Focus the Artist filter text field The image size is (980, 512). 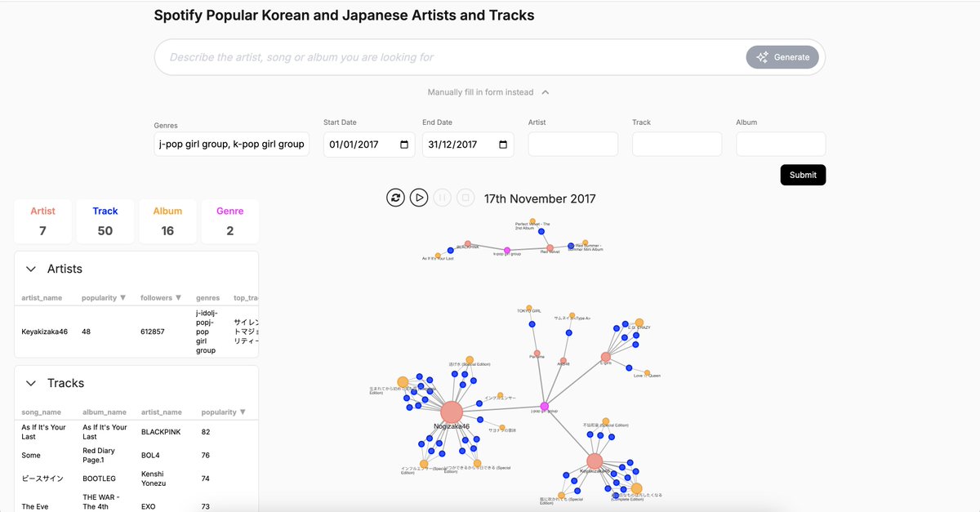(x=573, y=144)
